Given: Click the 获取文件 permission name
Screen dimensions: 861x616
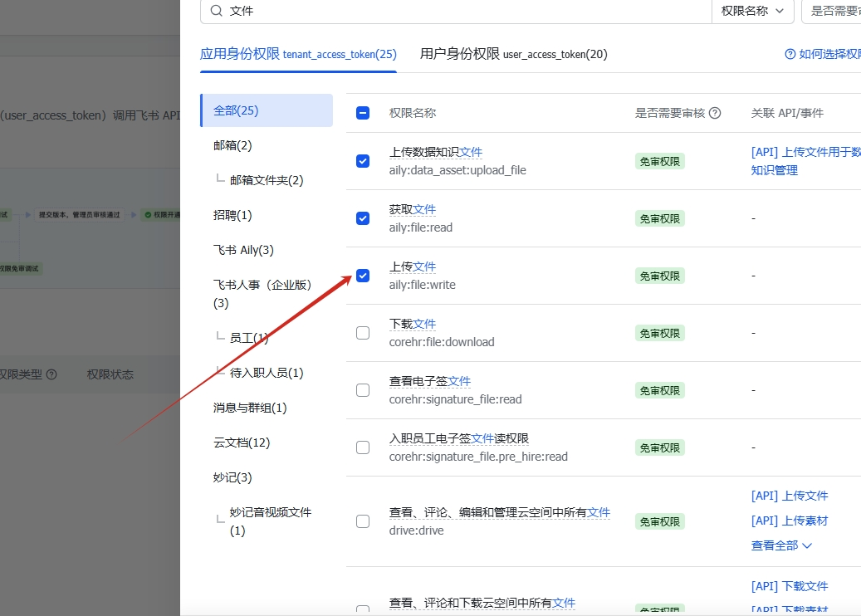Looking at the screenshot, I should tap(413, 209).
